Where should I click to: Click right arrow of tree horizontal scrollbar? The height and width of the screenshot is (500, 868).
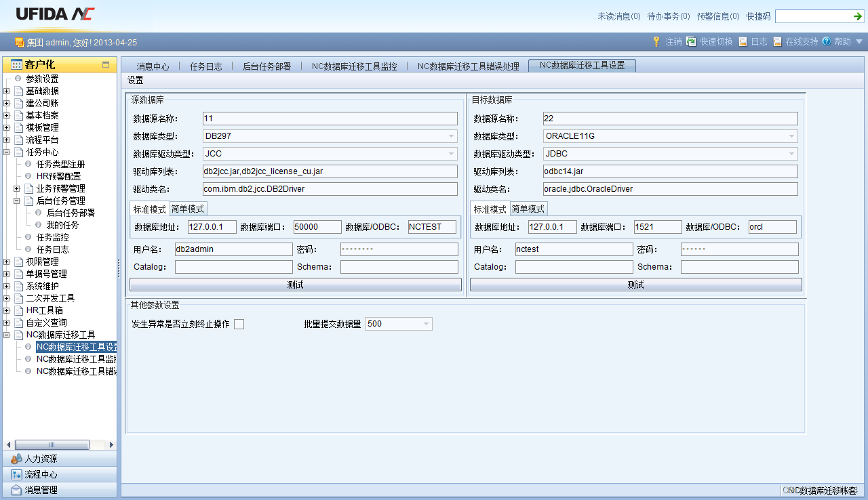point(112,445)
